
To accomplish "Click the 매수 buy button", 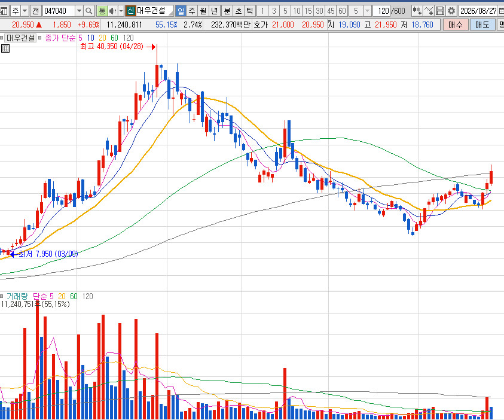I will [x=456, y=25].
